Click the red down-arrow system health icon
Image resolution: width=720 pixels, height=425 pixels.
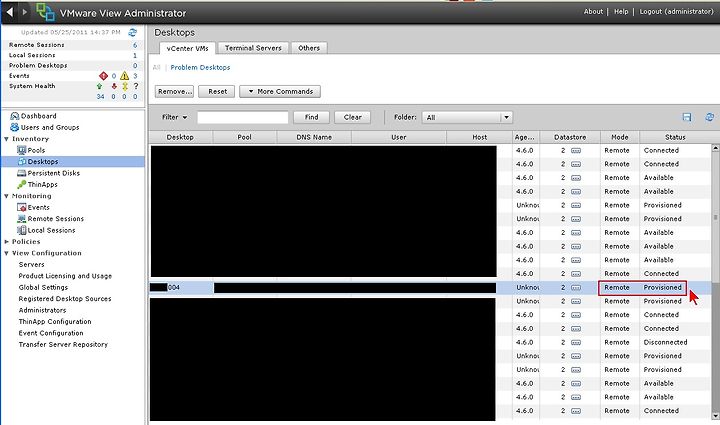[x=114, y=86]
